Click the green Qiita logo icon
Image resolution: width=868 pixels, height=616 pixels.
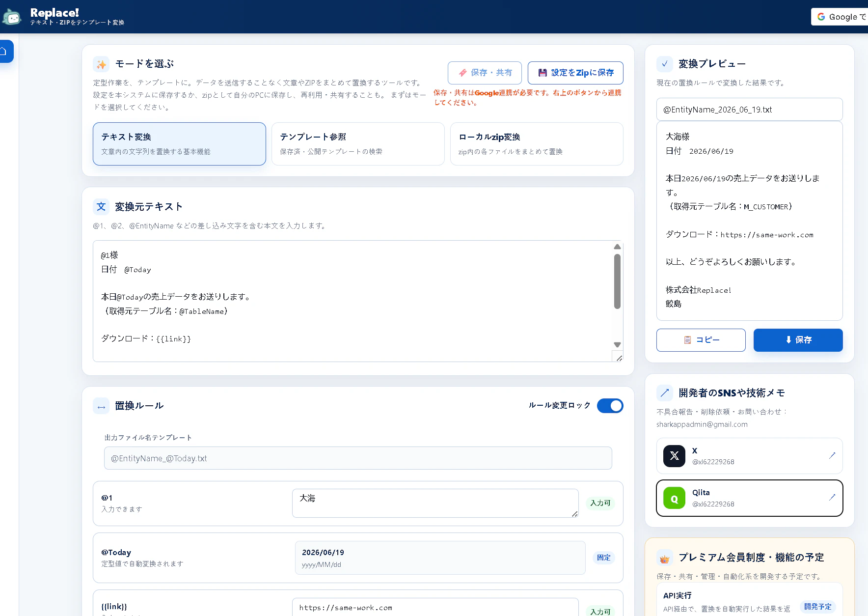point(675,498)
